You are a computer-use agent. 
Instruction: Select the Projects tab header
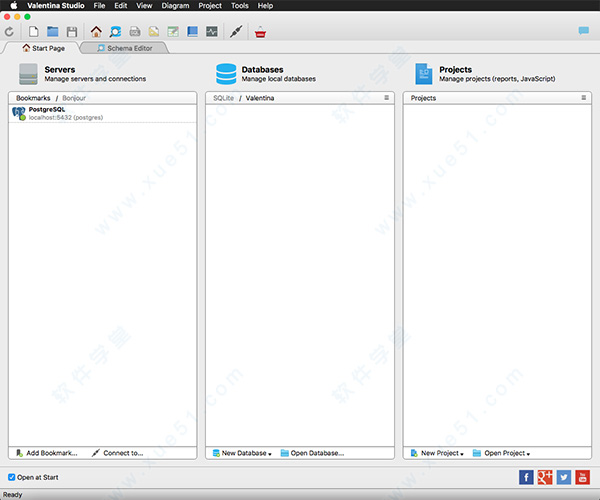pos(423,98)
